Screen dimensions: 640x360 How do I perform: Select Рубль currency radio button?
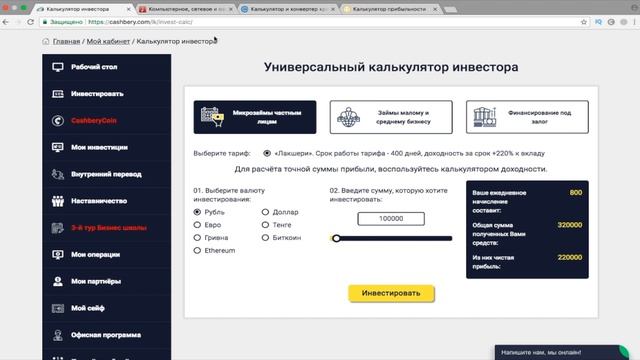tap(197, 212)
